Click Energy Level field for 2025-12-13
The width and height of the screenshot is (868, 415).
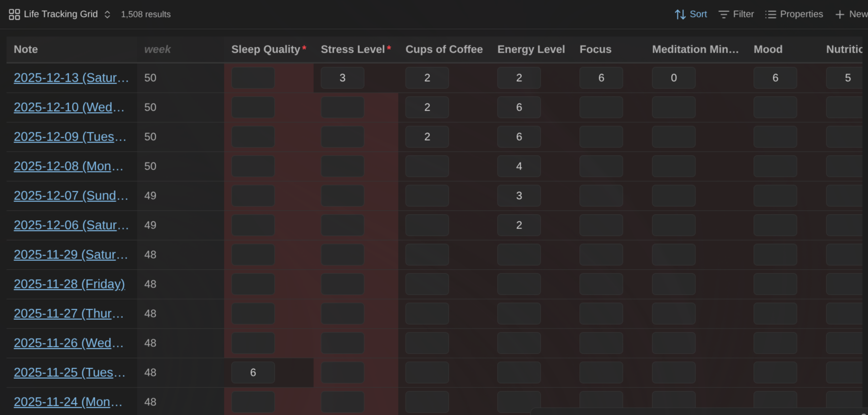click(519, 78)
